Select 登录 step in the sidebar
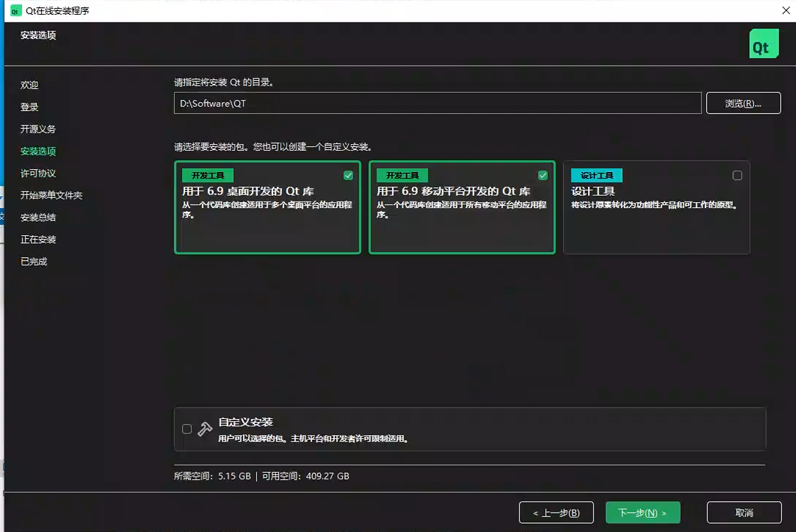Viewport: 796px width, 532px height. [30, 107]
